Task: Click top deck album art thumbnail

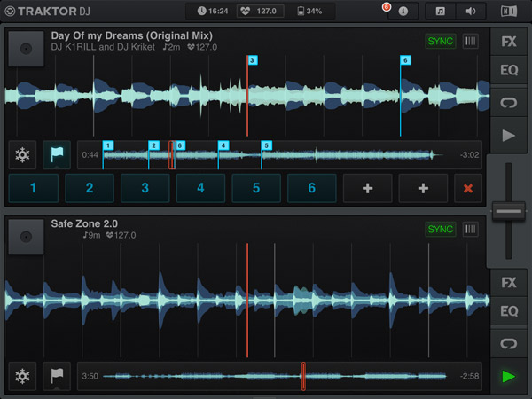Action: click(x=26, y=49)
